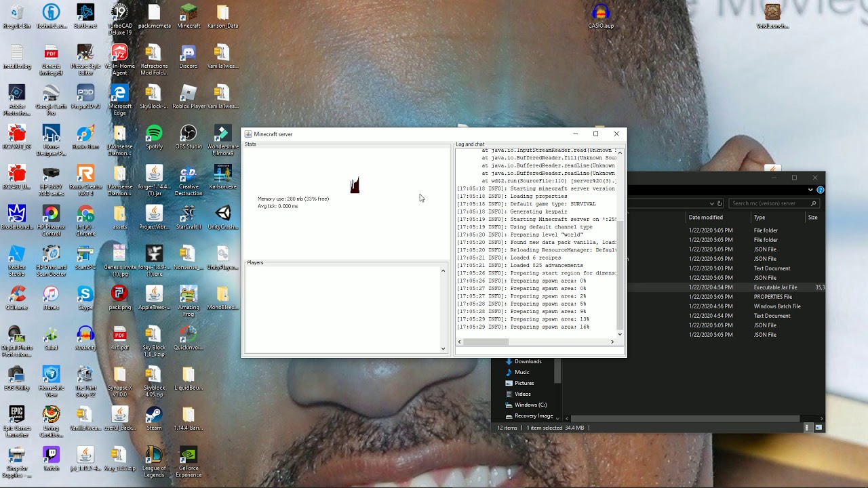868x488 pixels.
Task: Open the TurboCAD Deluxe 19 shortcut
Action: click(x=119, y=20)
